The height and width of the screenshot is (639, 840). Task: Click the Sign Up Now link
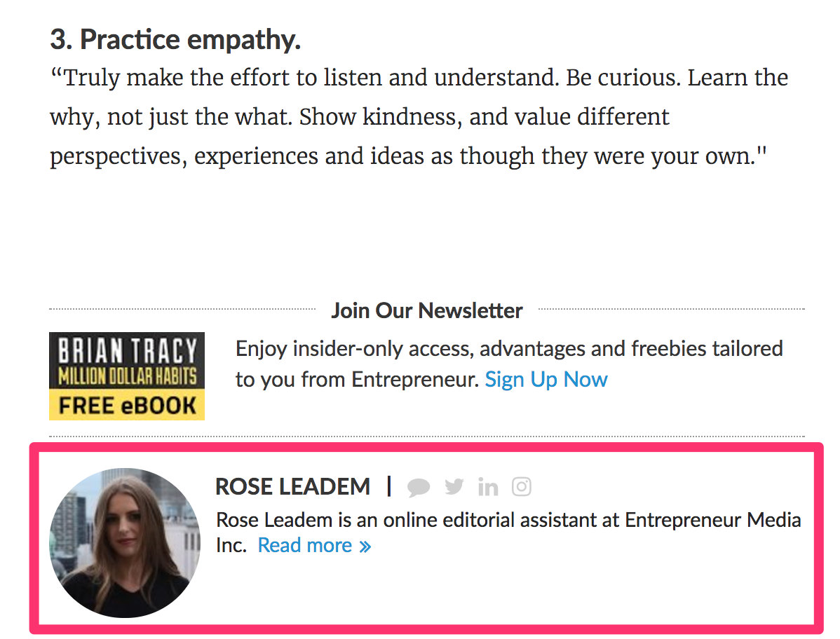pyautogui.click(x=546, y=380)
